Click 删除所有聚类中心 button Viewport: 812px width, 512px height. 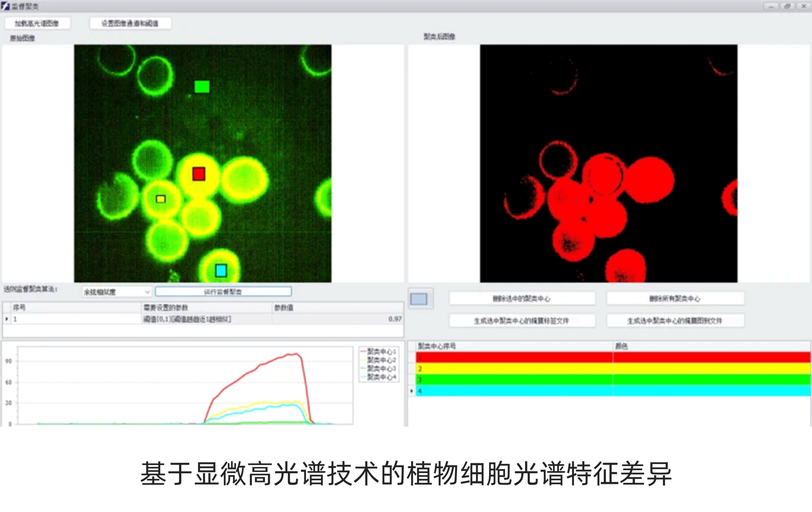point(675,298)
